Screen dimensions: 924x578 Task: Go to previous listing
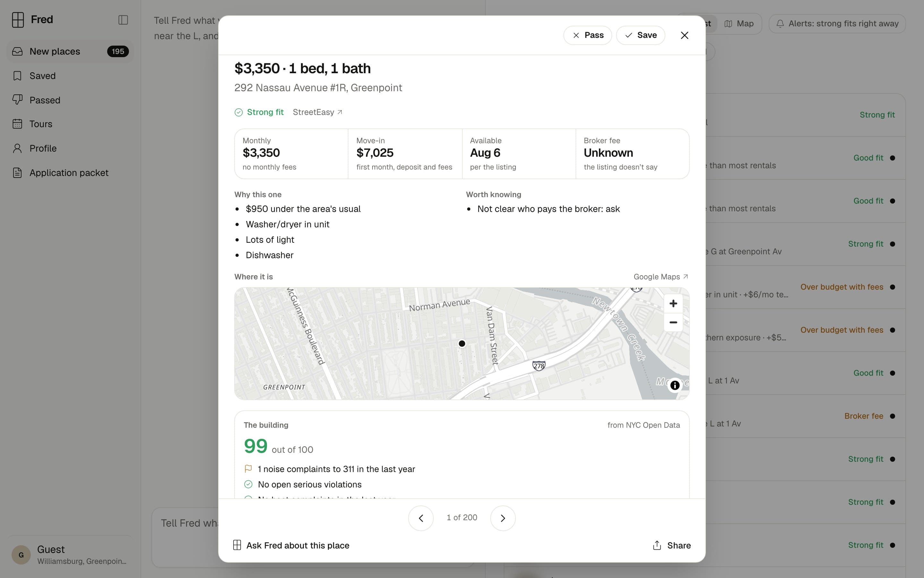coord(421,518)
